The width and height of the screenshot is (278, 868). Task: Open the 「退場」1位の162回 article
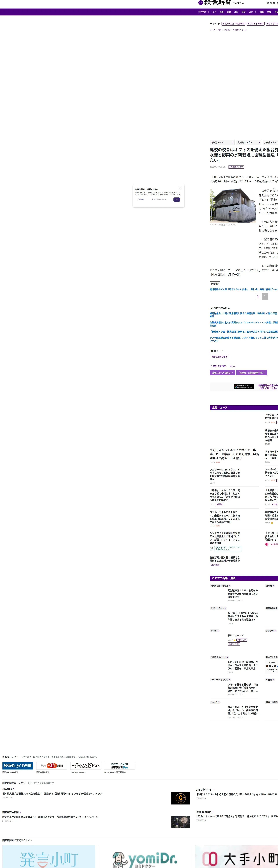tap(225, 495)
